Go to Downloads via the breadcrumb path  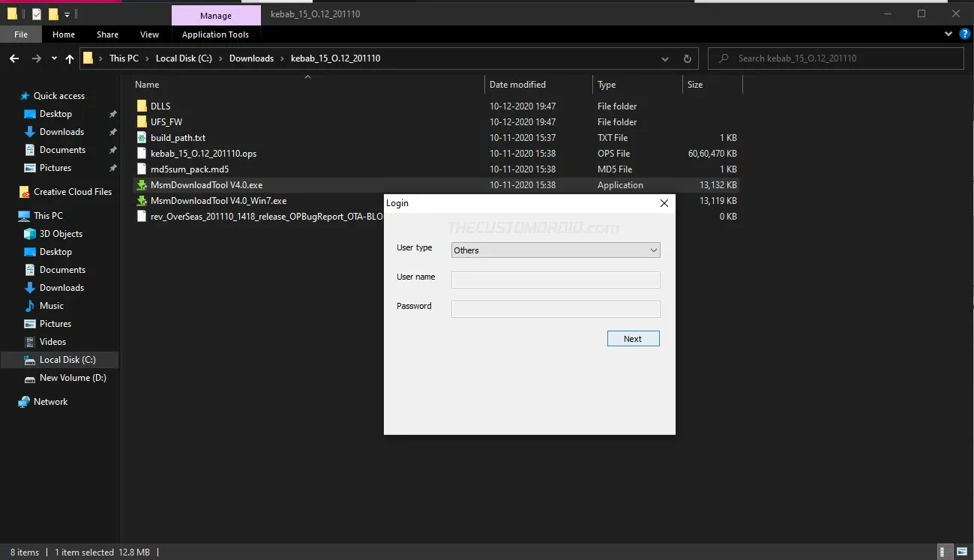[x=250, y=58]
